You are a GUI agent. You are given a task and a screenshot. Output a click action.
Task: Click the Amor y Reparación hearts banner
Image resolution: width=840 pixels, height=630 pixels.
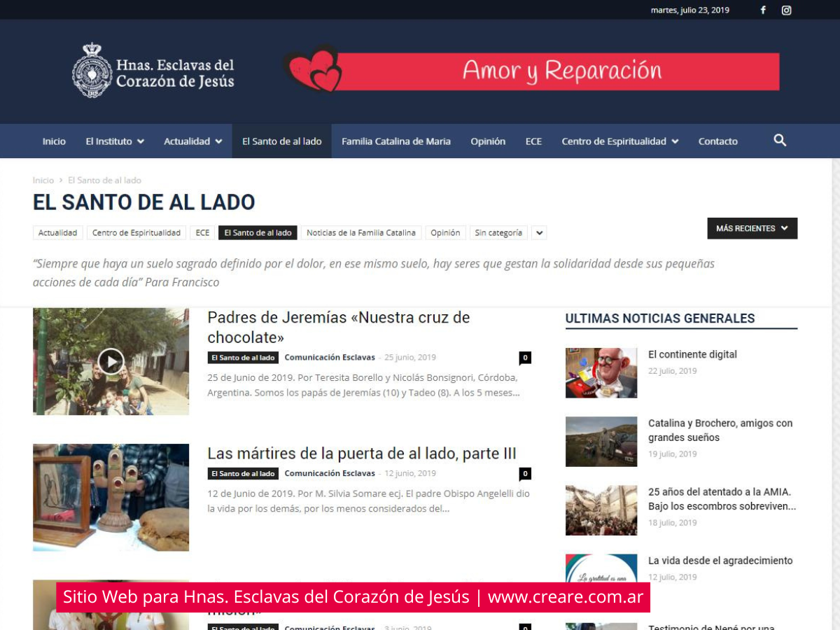pyautogui.click(x=531, y=71)
